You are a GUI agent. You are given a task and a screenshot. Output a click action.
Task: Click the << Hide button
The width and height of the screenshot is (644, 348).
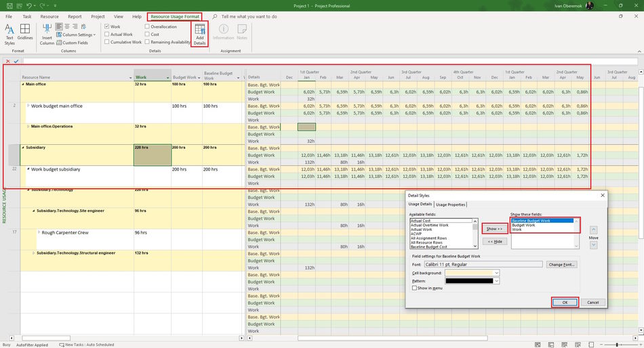pos(494,241)
